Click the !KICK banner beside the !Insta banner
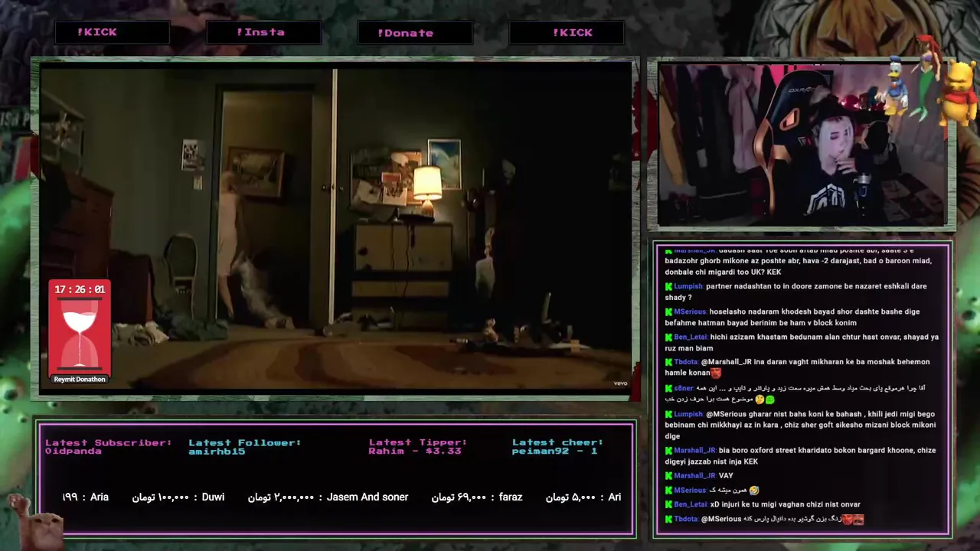This screenshot has width=980, height=551. click(113, 32)
